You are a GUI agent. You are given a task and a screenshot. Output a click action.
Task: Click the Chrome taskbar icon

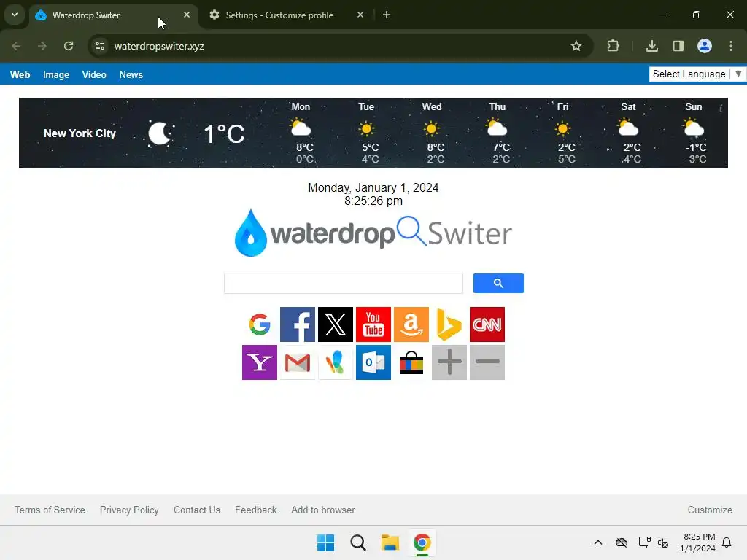(x=422, y=542)
